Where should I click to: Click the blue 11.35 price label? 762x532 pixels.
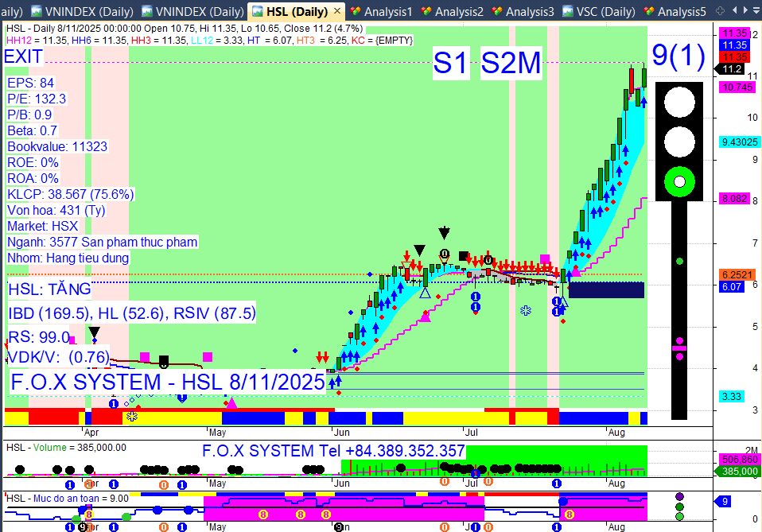(x=734, y=45)
